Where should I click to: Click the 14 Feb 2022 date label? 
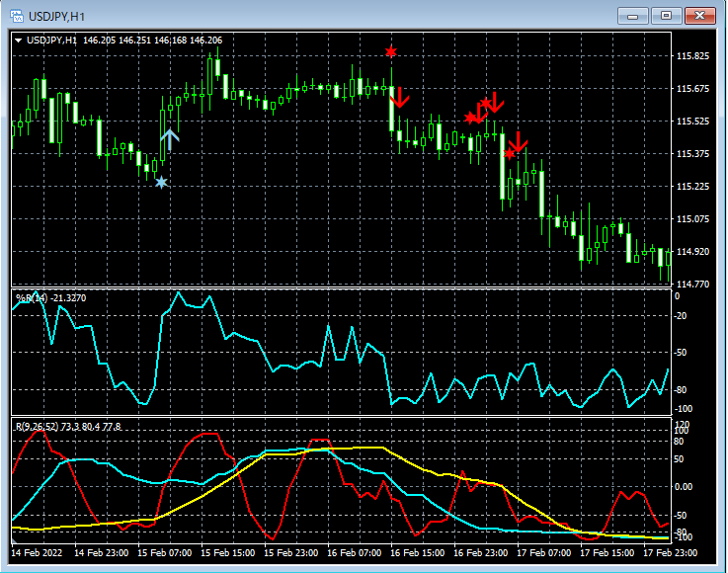pyautogui.click(x=39, y=553)
